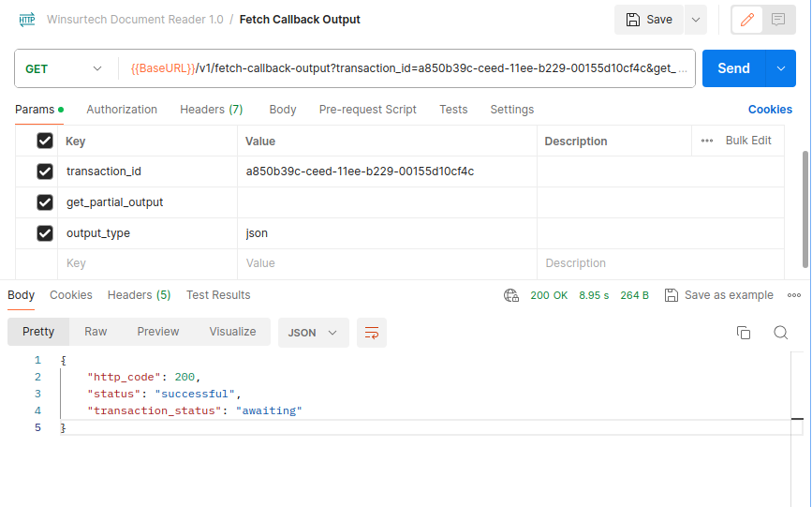Click the transaction_id value cell

[387, 171]
